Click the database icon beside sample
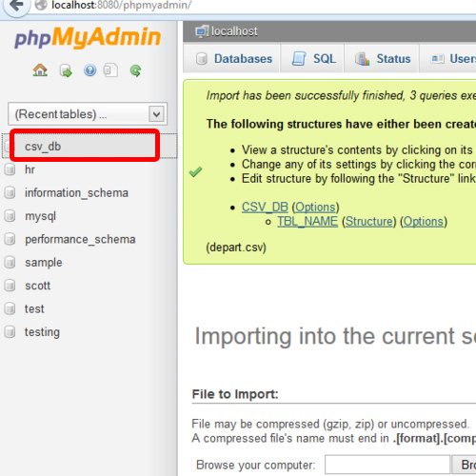Viewport: 476px width, 476px height. click(10, 262)
